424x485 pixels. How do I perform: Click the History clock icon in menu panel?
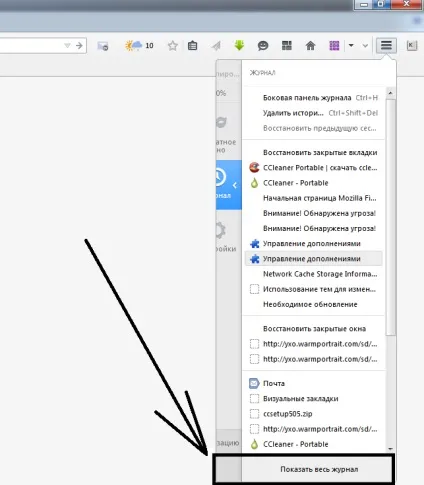point(220,177)
